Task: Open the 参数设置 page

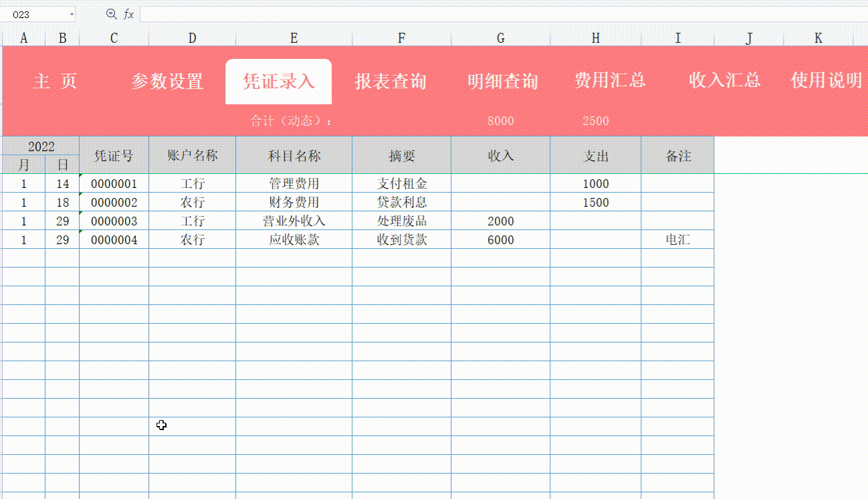Action: coord(167,81)
